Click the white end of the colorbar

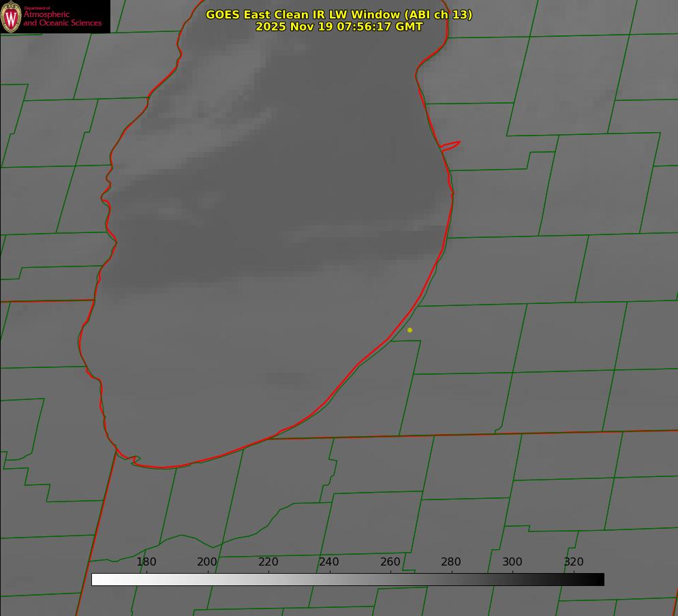tap(97, 580)
